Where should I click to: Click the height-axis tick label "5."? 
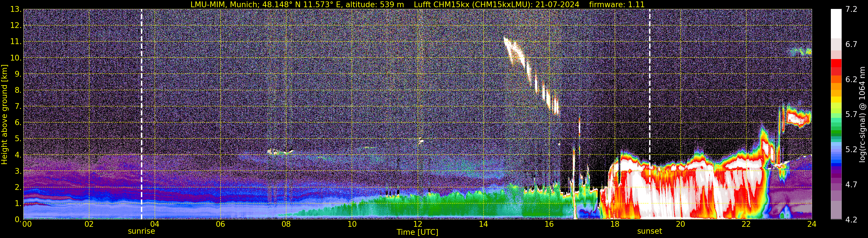point(18,139)
